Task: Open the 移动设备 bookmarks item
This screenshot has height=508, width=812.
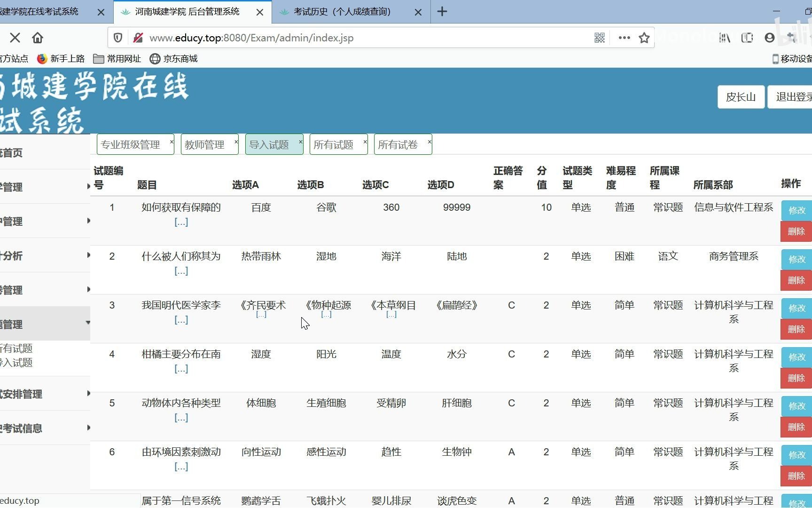Action: pyautogui.click(x=792, y=59)
